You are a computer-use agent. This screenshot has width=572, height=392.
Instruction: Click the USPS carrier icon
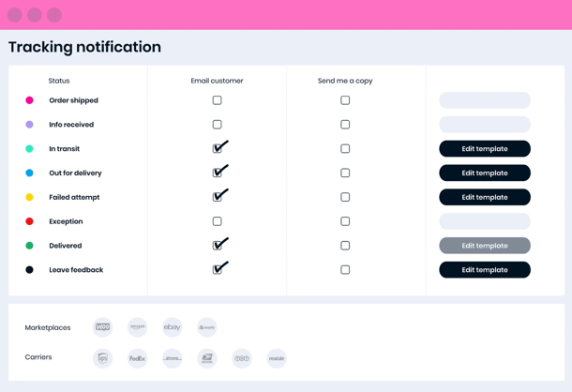207,358
